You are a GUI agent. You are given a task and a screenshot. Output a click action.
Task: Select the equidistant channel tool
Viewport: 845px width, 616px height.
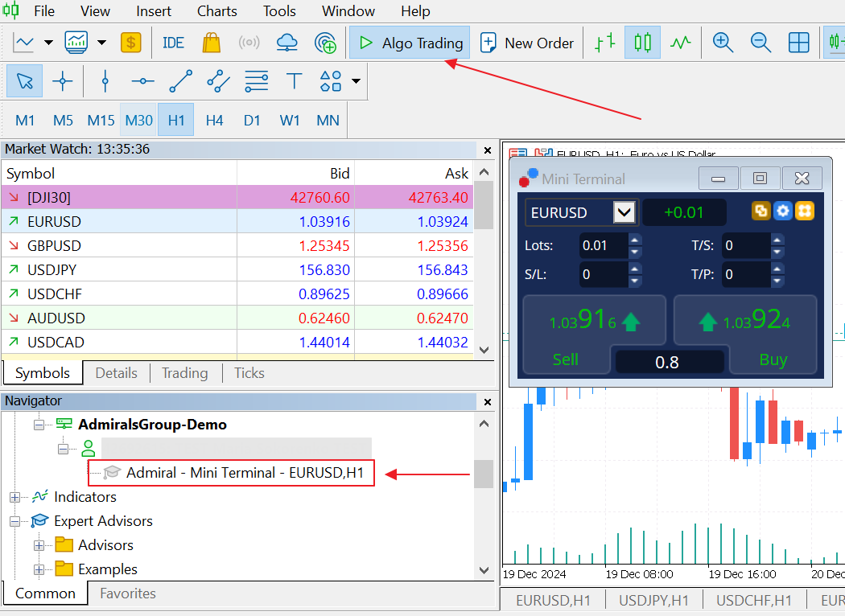point(218,81)
